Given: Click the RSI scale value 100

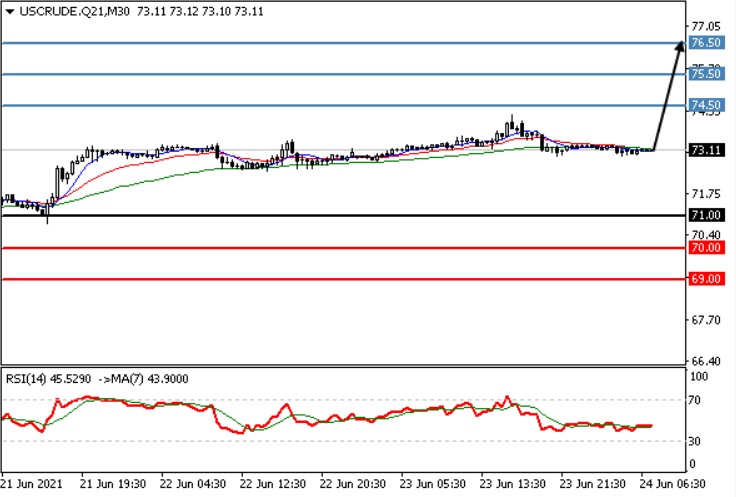Looking at the screenshot, I should (x=699, y=376).
